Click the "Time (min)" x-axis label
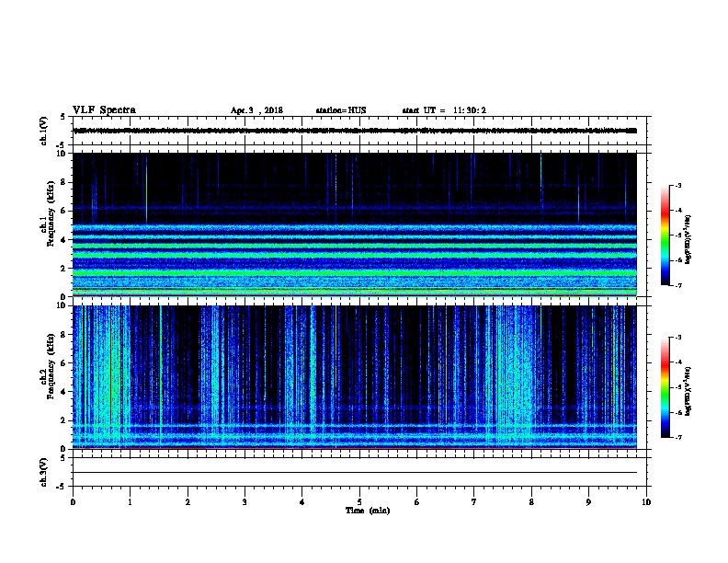Image resolution: width=728 pixels, height=563 pixels. (x=368, y=511)
